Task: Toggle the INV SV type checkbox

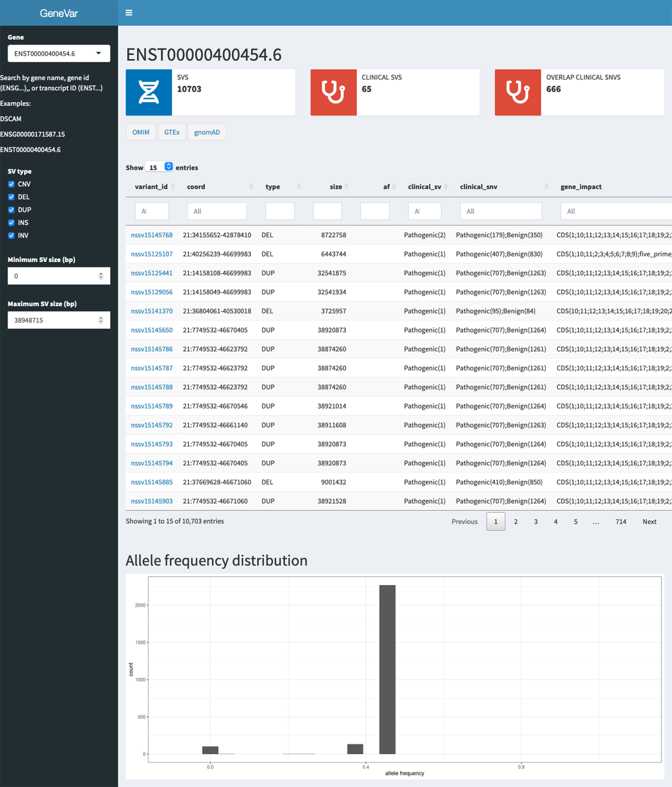Action: pyautogui.click(x=11, y=236)
